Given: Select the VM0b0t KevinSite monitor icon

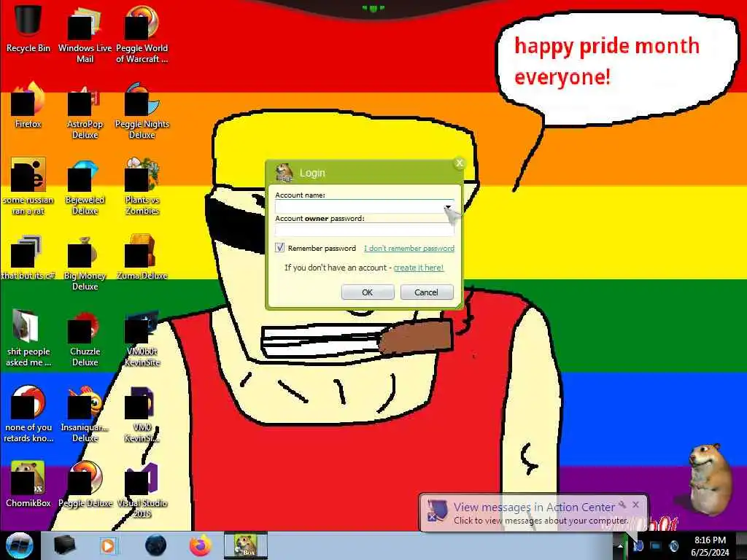Looking at the screenshot, I should 142,338.
